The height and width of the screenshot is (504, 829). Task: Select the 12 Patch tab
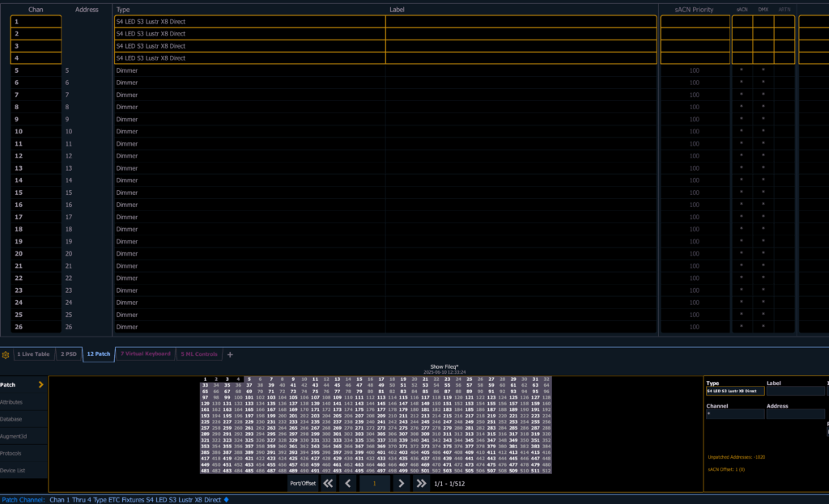pos(99,354)
